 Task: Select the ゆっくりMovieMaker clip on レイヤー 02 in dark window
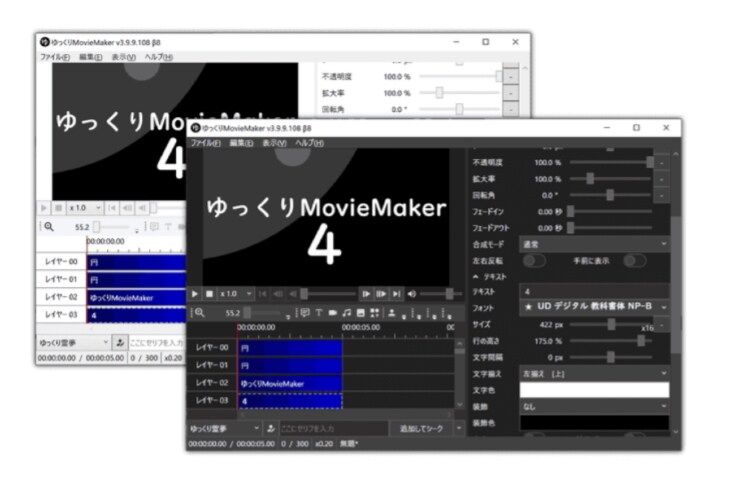click(291, 383)
